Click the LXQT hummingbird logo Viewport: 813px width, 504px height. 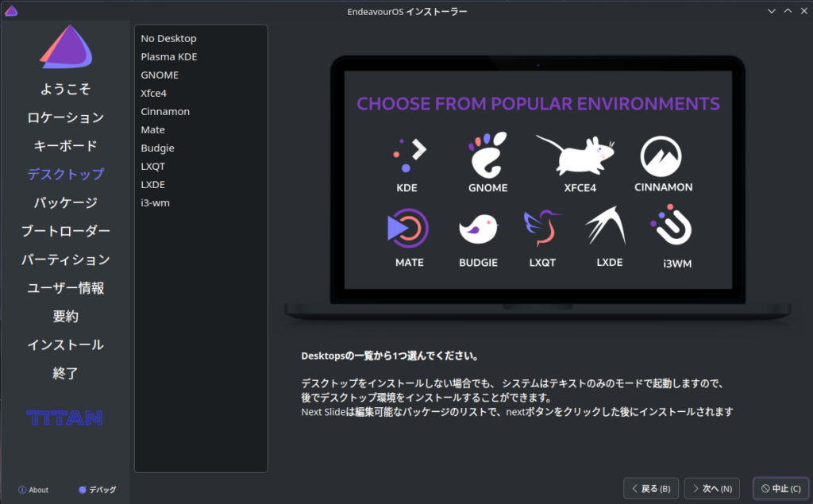[x=541, y=229]
